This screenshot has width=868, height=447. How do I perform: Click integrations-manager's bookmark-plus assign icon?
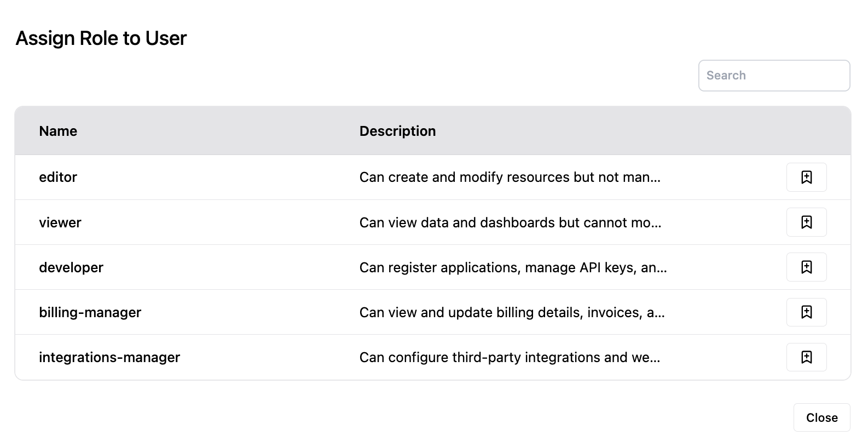[x=807, y=357]
